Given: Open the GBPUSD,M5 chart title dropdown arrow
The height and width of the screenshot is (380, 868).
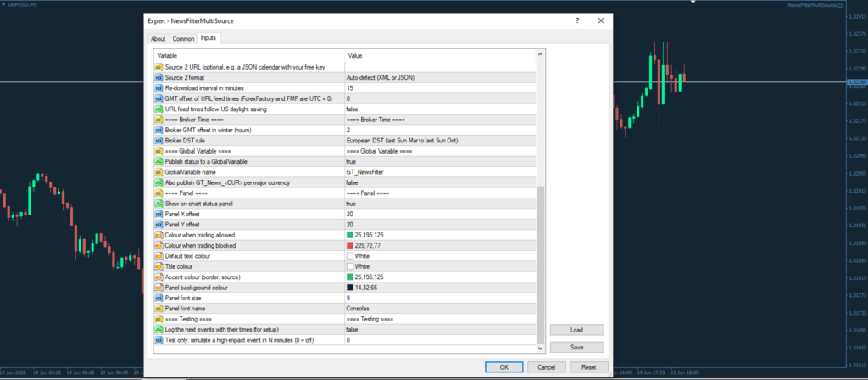Looking at the screenshot, I should point(4,4).
